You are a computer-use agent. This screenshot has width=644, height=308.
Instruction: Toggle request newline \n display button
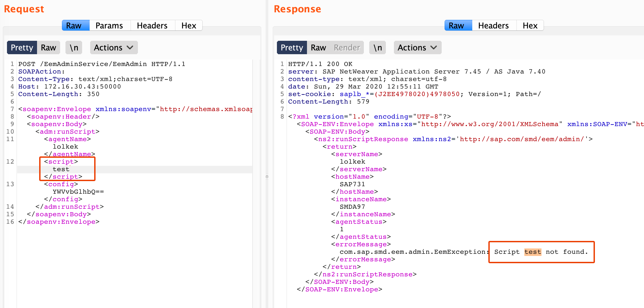74,47
